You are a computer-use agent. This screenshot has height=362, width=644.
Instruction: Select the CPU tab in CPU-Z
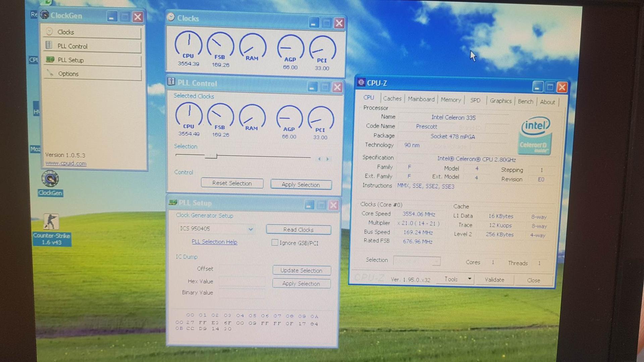coord(369,98)
